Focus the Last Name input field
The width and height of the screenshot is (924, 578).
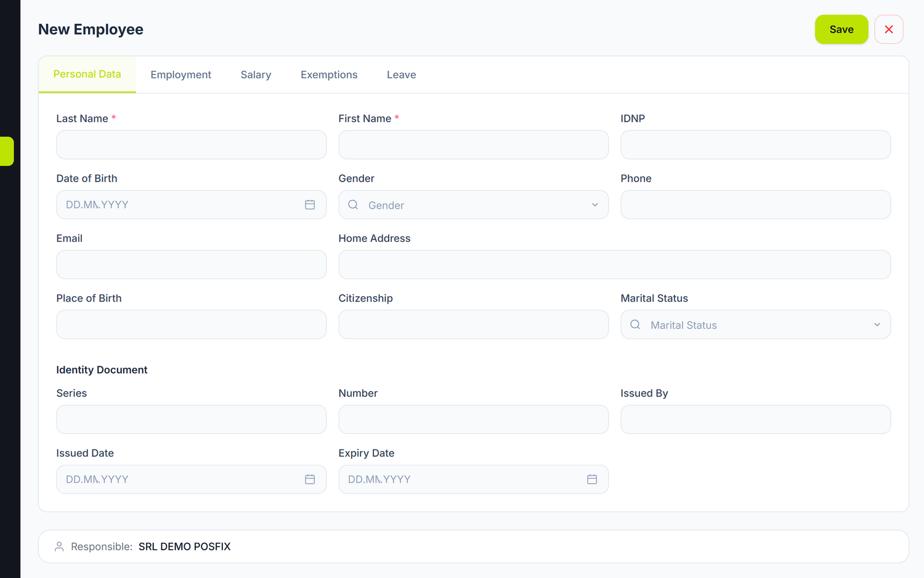[192, 145]
